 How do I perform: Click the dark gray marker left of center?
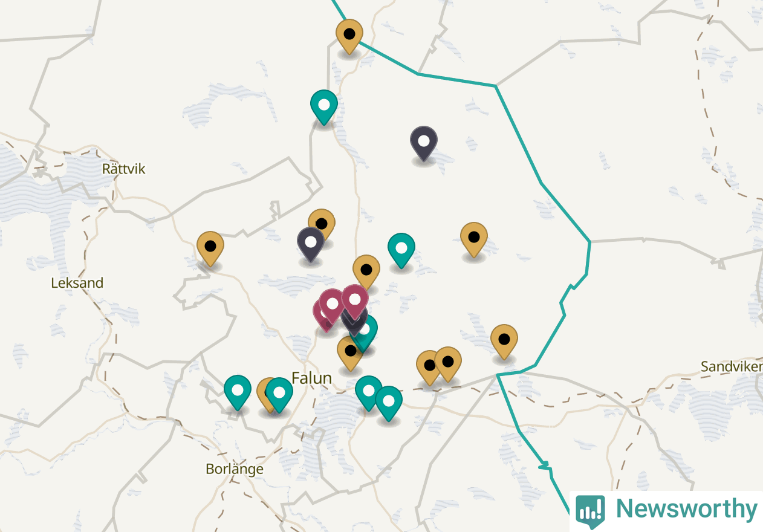click(311, 244)
